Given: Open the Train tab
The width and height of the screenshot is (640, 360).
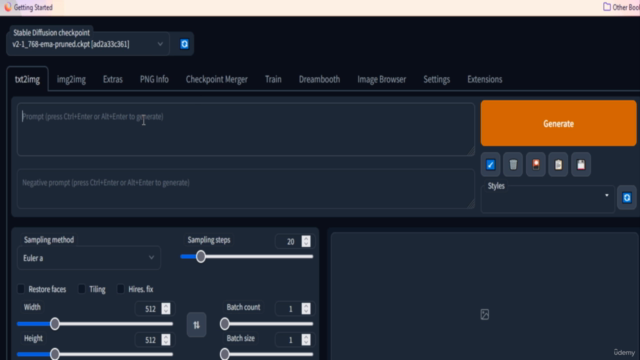Looking at the screenshot, I should 273,79.
